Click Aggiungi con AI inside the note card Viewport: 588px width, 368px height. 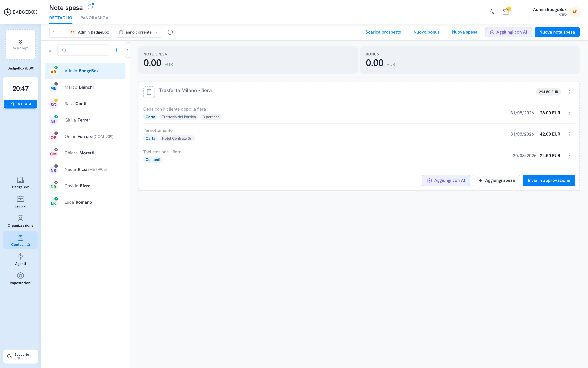(x=446, y=180)
